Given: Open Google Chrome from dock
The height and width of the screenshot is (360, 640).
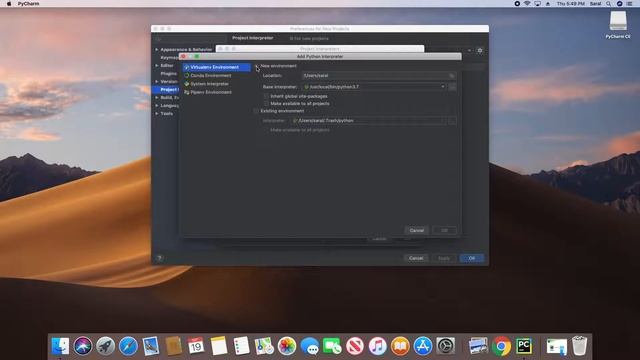Looking at the screenshot, I should 502,346.
